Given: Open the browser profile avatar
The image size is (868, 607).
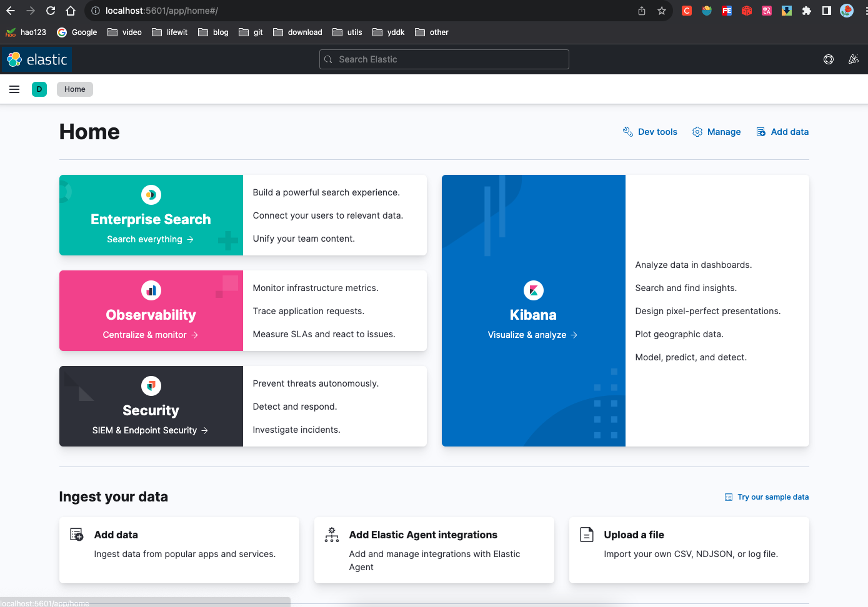Looking at the screenshot, I should pyautogui.click(x=847, y=11).
